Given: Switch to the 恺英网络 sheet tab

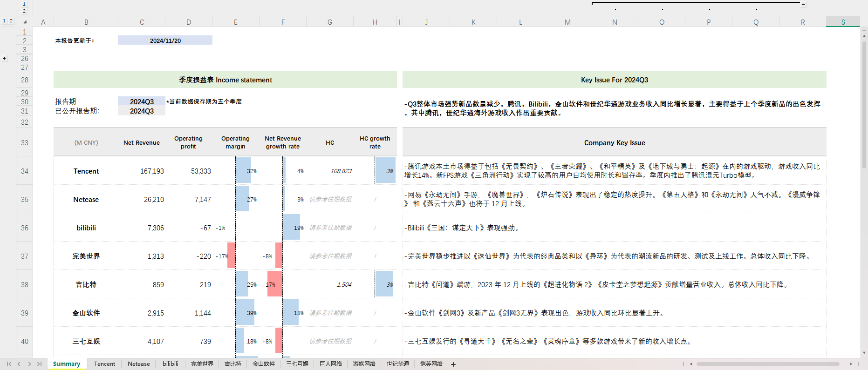Looking at the screenshot, I should tap(431, 364).
